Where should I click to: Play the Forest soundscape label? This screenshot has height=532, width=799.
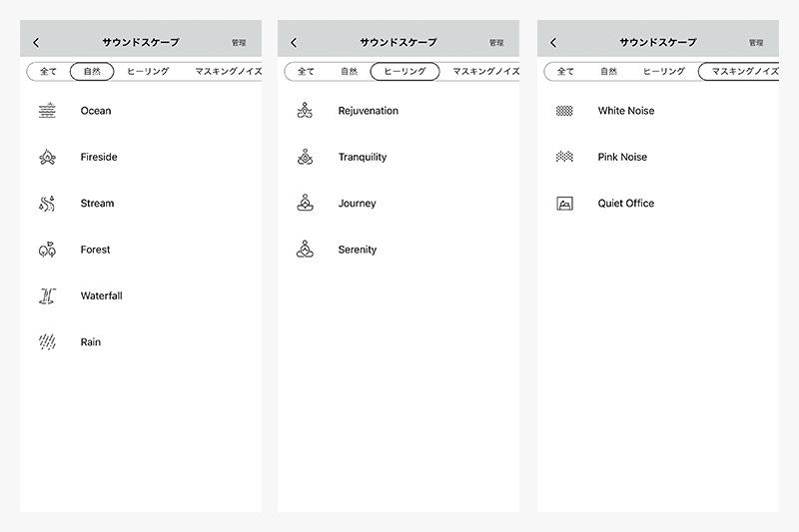95,250
